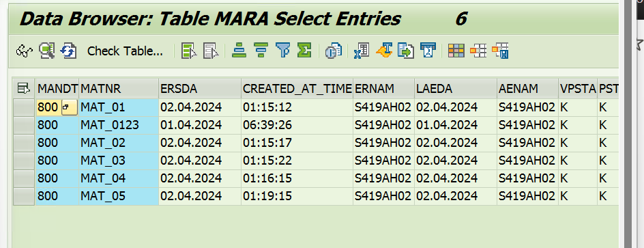Click the ABC Analysis toolbar icon

(428, 51)
